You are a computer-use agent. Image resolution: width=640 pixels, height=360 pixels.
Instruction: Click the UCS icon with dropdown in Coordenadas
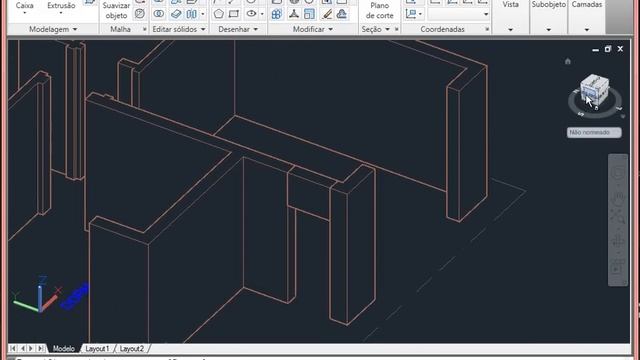point(413,14)
